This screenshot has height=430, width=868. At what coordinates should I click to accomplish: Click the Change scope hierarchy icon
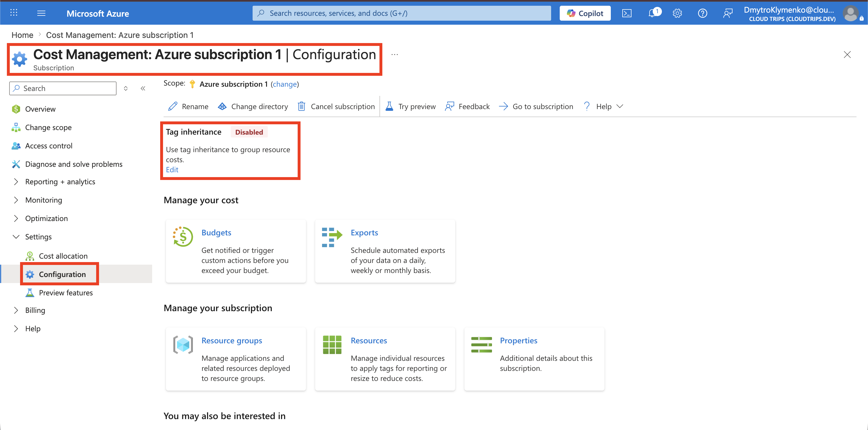tap(16, 127)
